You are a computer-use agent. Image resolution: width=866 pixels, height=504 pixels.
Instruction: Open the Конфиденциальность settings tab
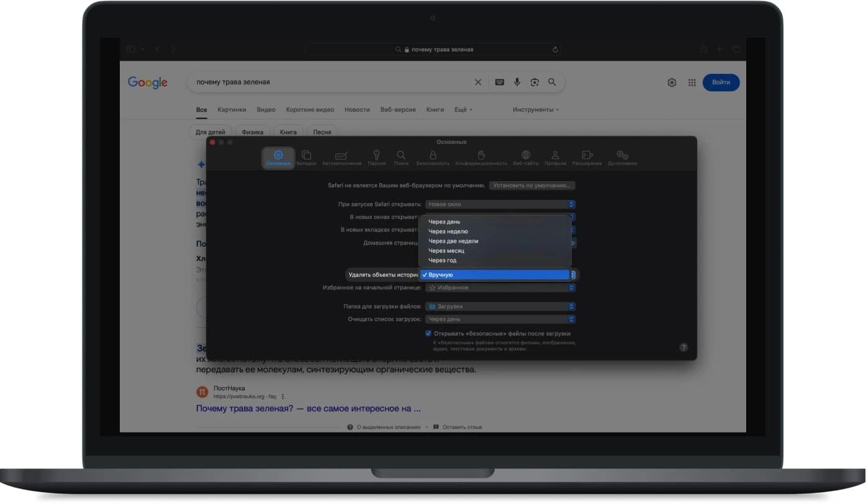481,158
